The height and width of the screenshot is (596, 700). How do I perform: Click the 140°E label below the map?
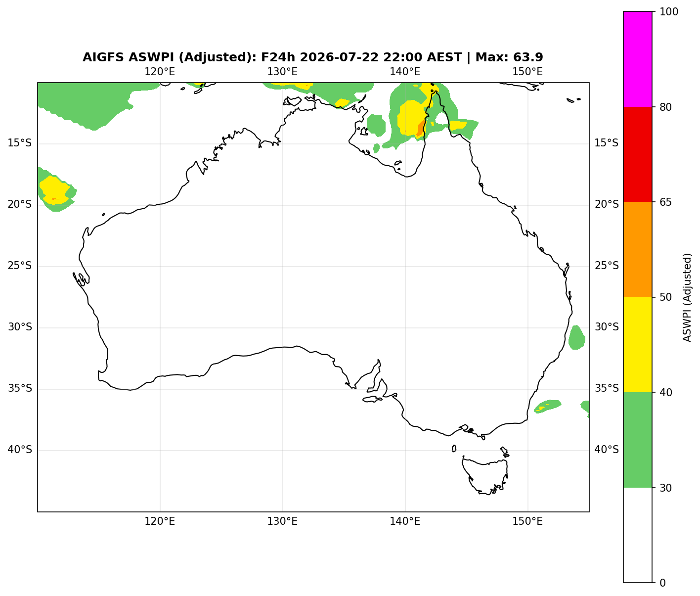[x=405, y=521]
